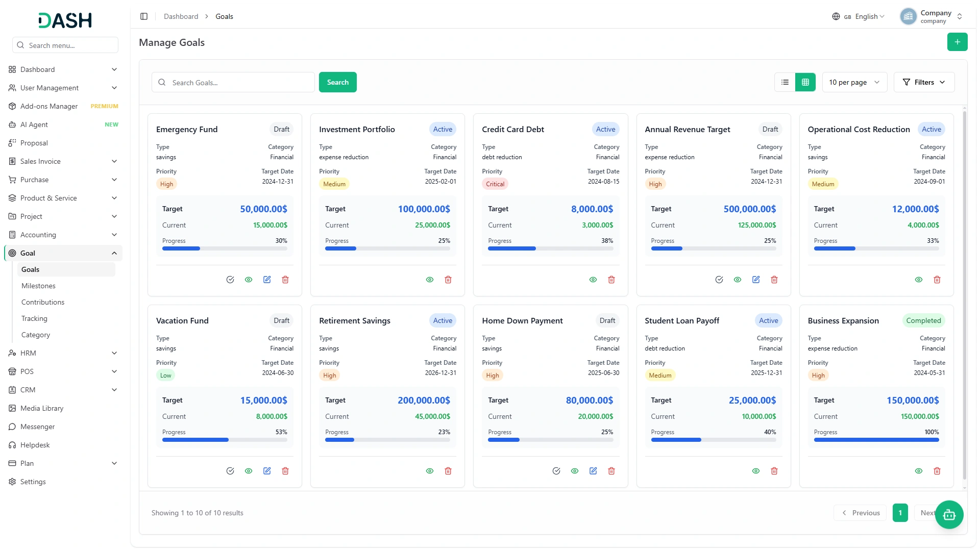Viewport: 980px width, 551px height.
Task: Edit the Annual Revenue Target goal
Action: pyautogui.click(x=756, y=280)
